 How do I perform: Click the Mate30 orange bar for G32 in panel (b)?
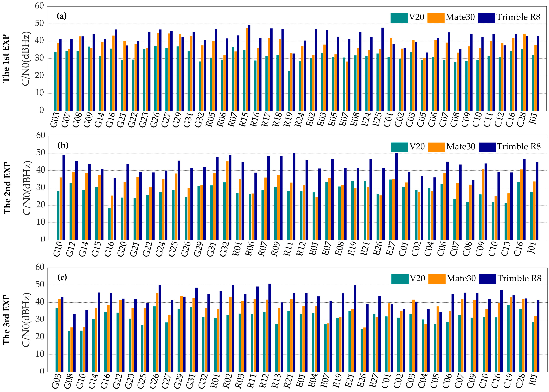click(x=227, y=201)
